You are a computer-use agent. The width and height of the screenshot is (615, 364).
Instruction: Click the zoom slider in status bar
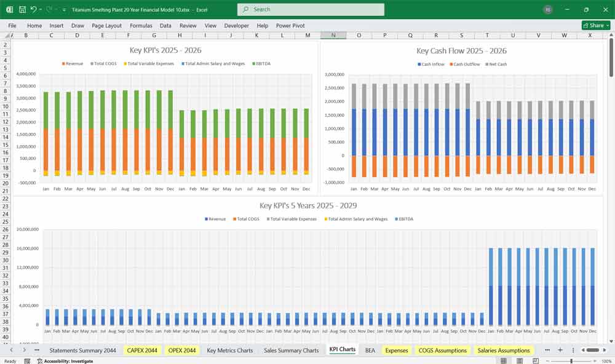point(572,361)
